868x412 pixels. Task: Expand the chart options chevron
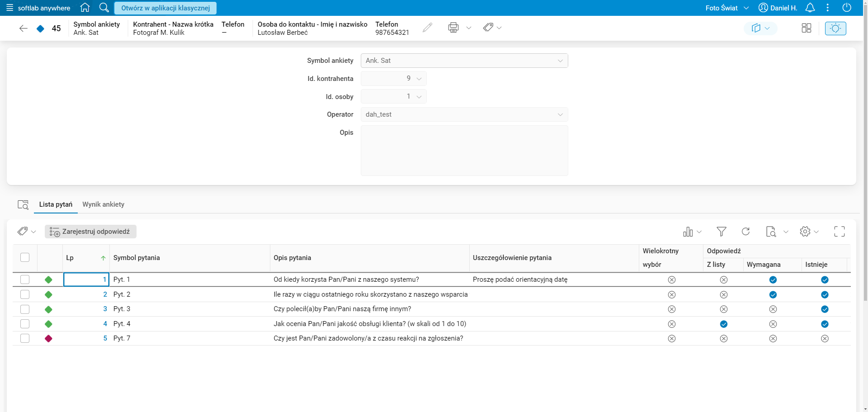[699, 232]
